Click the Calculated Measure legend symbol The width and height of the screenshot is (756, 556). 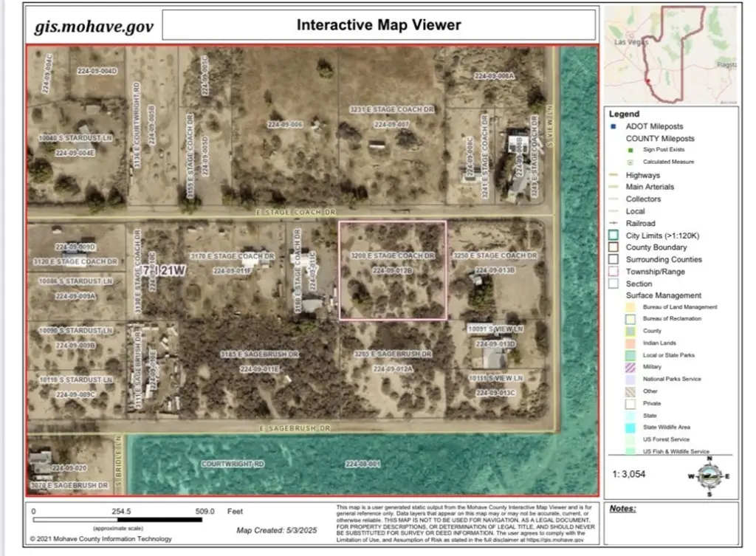click(x=630, y=162)
